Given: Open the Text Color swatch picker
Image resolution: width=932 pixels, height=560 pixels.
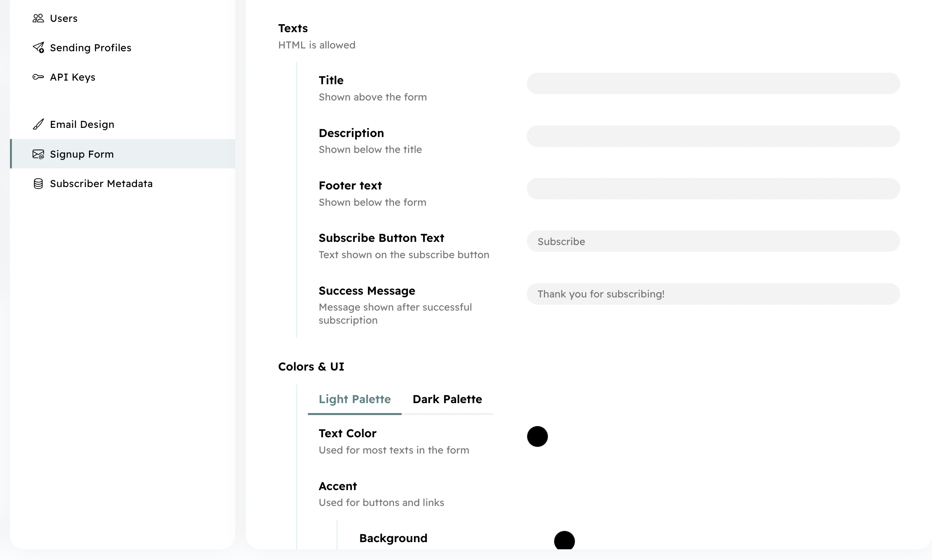Looking at the screenshot, I should pos(538,436).
